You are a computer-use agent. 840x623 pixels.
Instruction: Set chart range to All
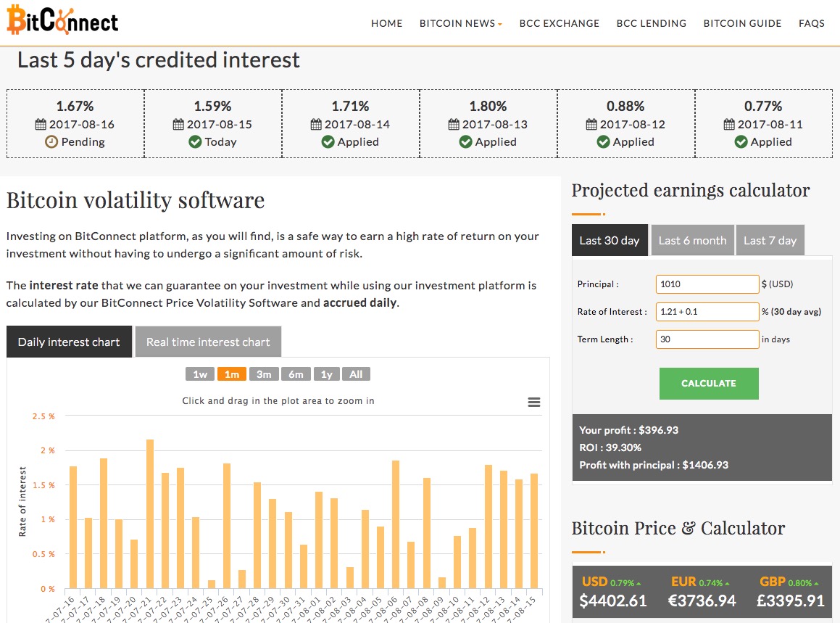pos(357,374)
